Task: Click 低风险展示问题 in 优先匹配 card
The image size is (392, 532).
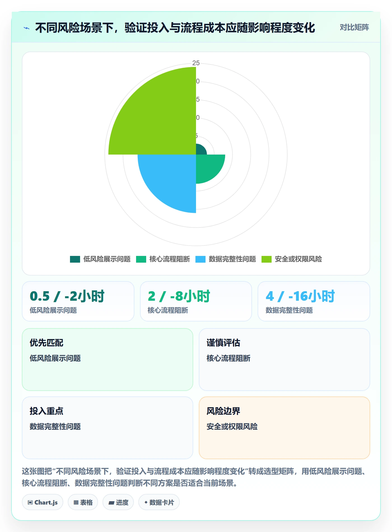Action: tap(55, 358)
